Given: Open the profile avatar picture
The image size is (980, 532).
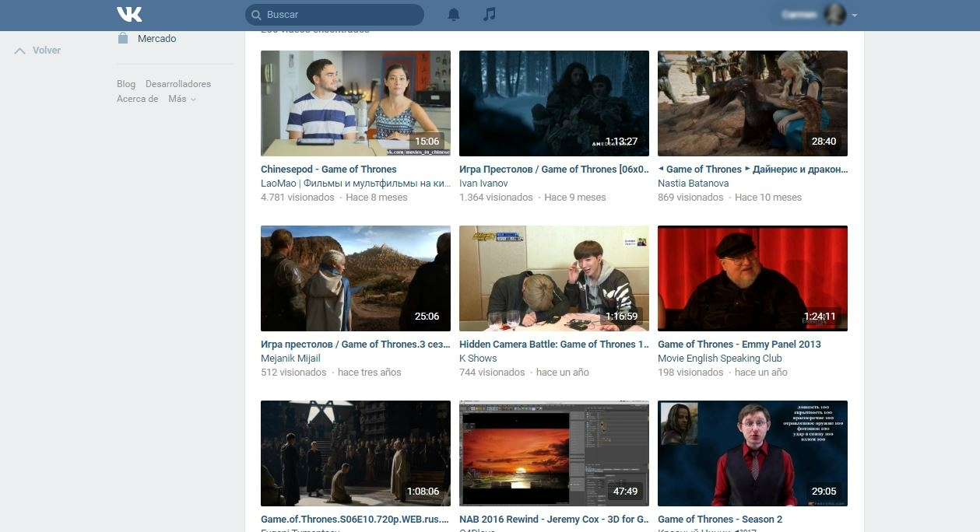Looking at the screenshot, I should 835,15.
